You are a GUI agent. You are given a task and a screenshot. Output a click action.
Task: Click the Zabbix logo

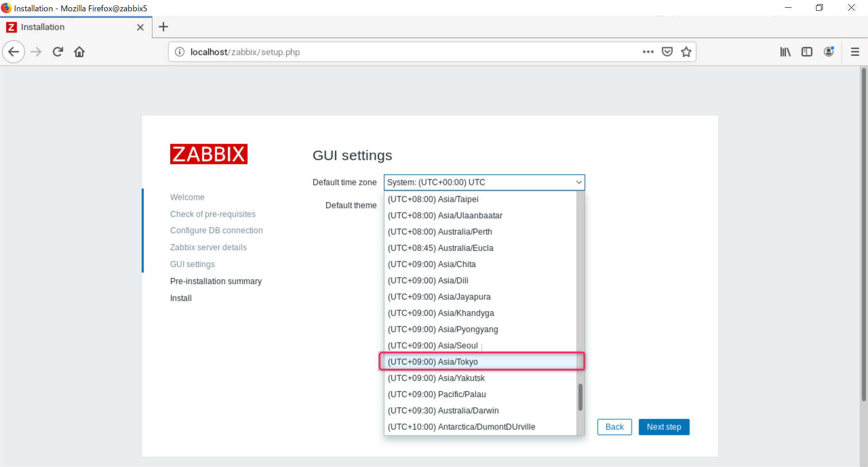click(209, 154)
